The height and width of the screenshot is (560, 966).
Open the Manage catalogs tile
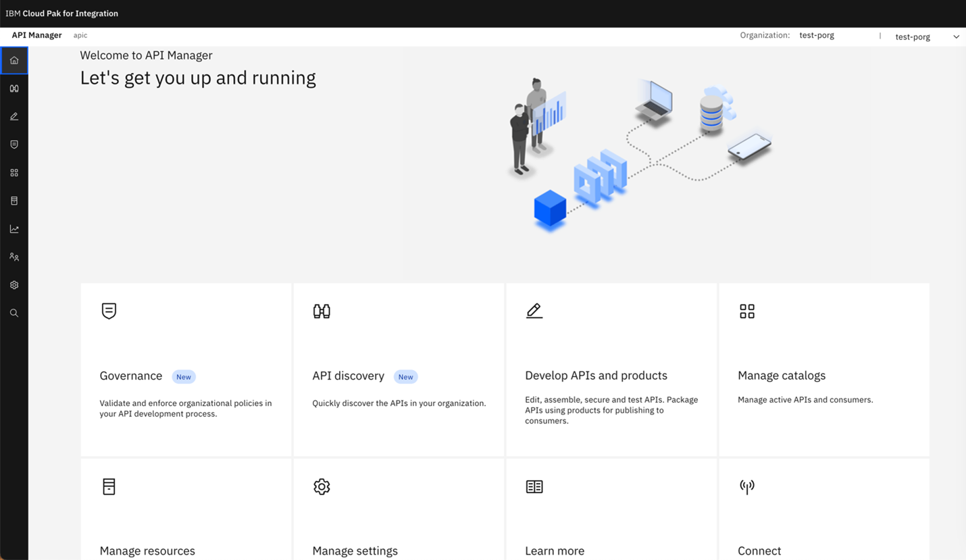coord(823,369)
